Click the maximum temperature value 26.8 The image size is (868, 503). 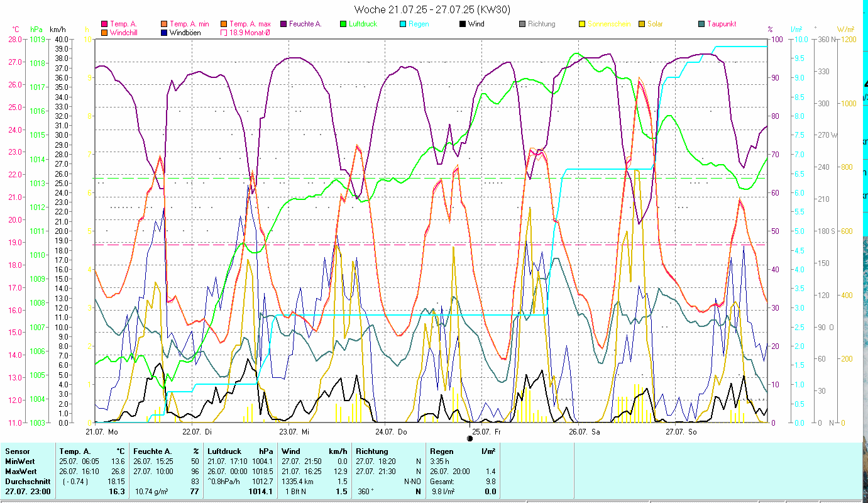coord(118,472)
